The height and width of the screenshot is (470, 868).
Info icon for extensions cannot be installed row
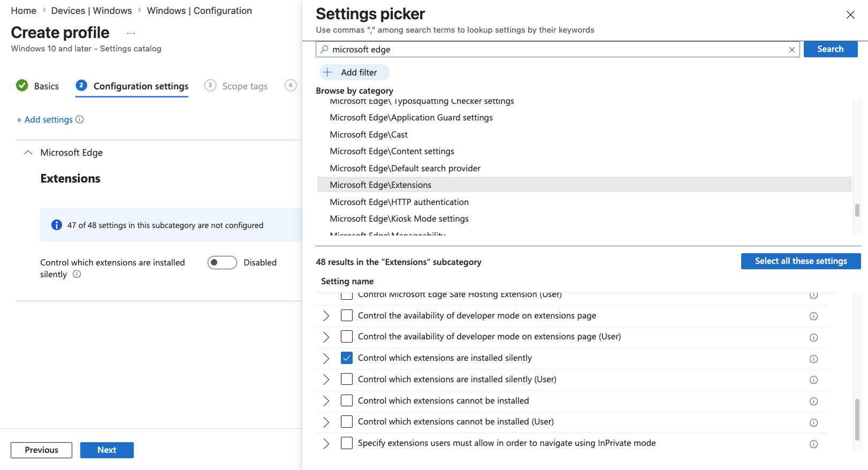tap(813, 401)
